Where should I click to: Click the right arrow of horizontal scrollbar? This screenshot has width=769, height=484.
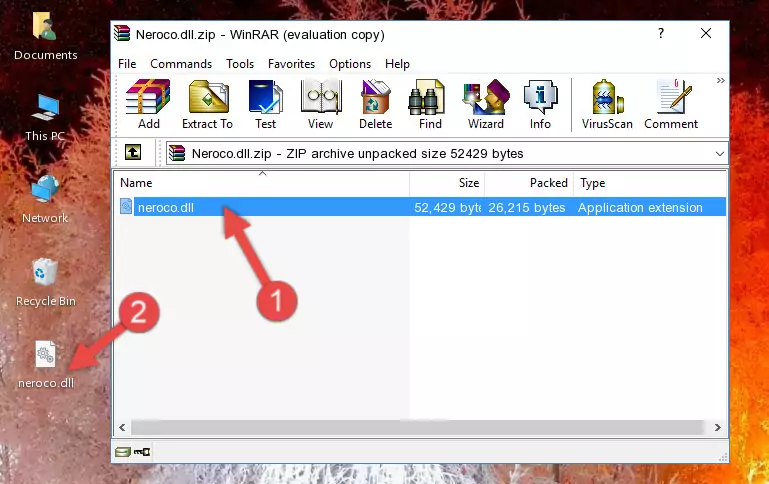(x=717, y=427)
